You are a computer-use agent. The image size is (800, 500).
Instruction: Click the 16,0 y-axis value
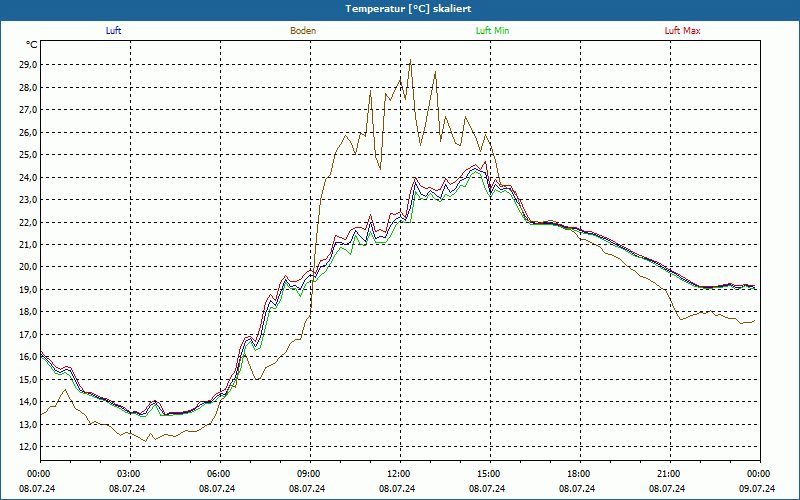[29, 357]
